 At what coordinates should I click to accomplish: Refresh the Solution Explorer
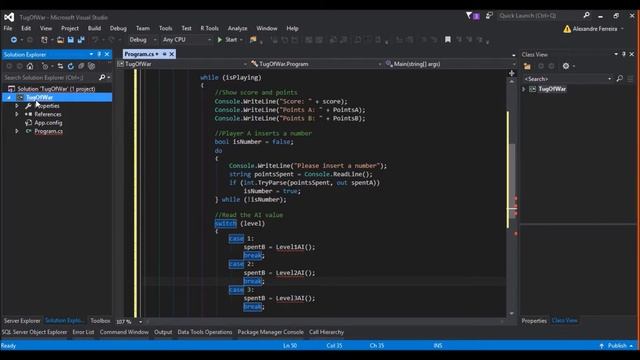pos(71,66)
